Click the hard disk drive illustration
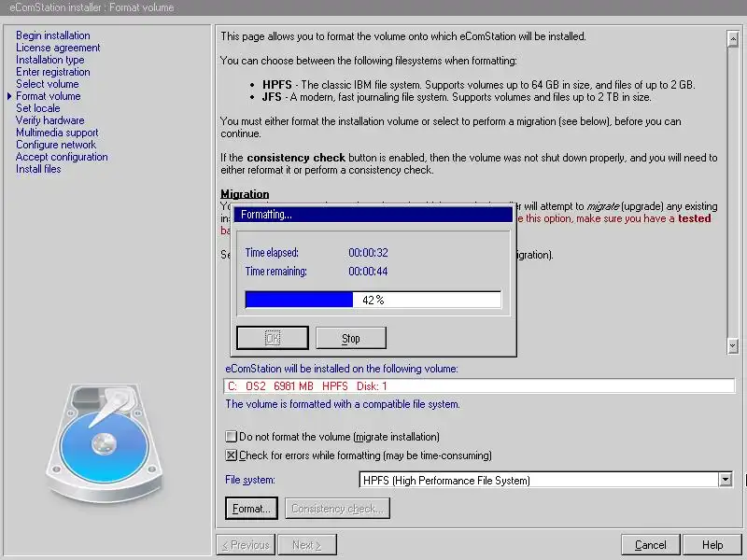Image resolution: width=747 pixels, height=560 pixels. 105,442
